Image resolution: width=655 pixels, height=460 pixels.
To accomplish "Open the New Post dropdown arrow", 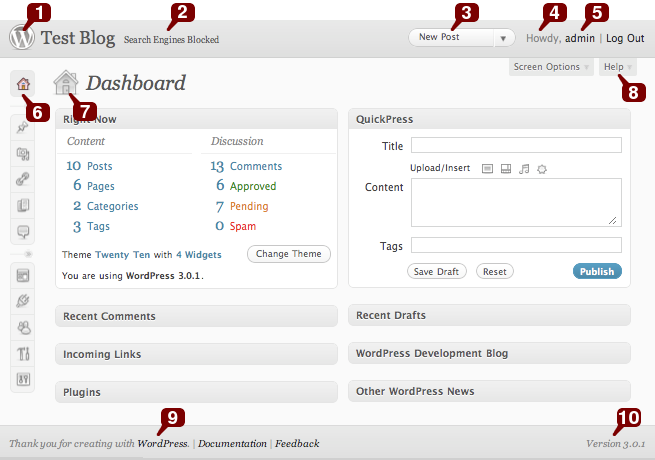I will click(x=503, y=38).
